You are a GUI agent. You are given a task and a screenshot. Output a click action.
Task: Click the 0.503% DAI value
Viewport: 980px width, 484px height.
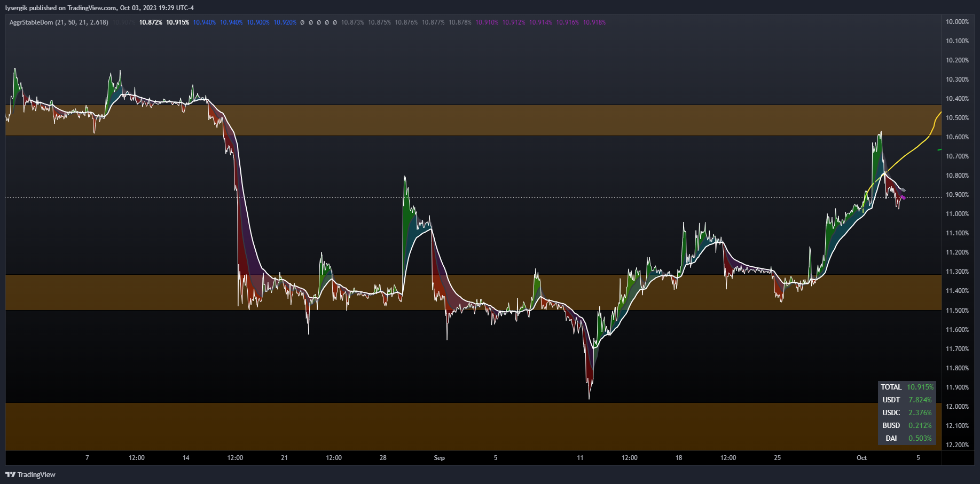pos(920,438)
